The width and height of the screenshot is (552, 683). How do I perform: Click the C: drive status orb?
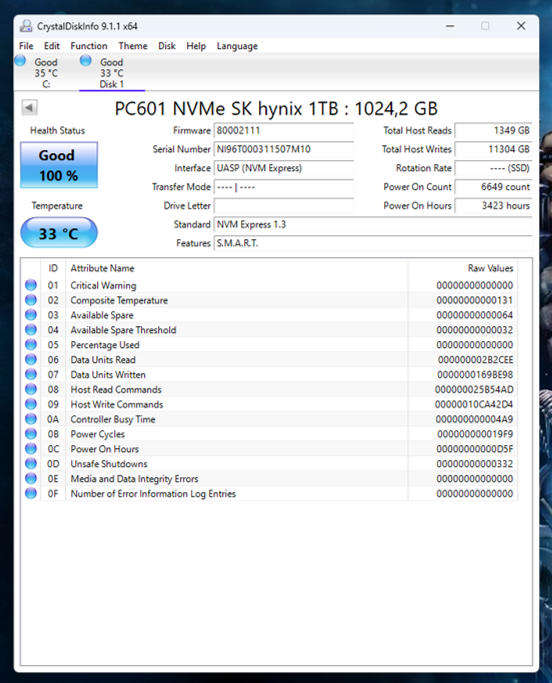(20, 61)
